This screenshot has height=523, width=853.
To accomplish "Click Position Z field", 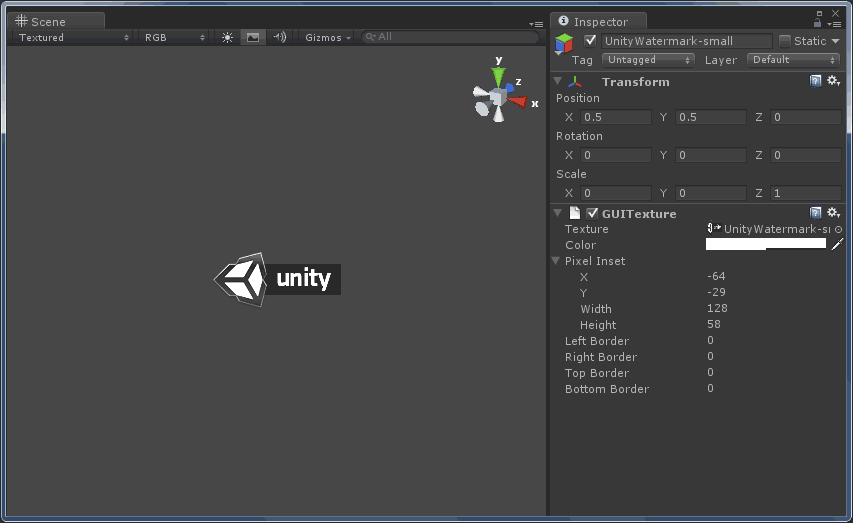I will pos(806,117).
